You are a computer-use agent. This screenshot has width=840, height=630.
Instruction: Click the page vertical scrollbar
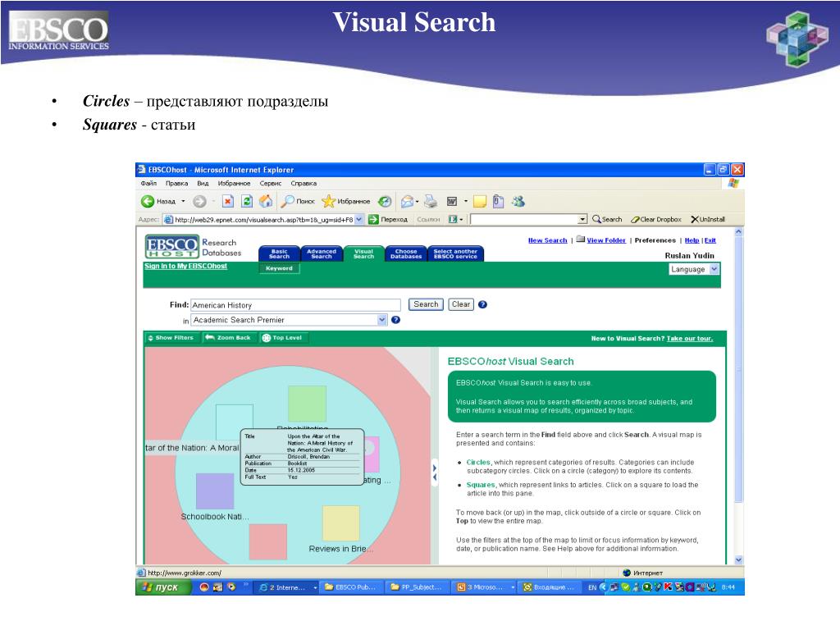point(738,396)
